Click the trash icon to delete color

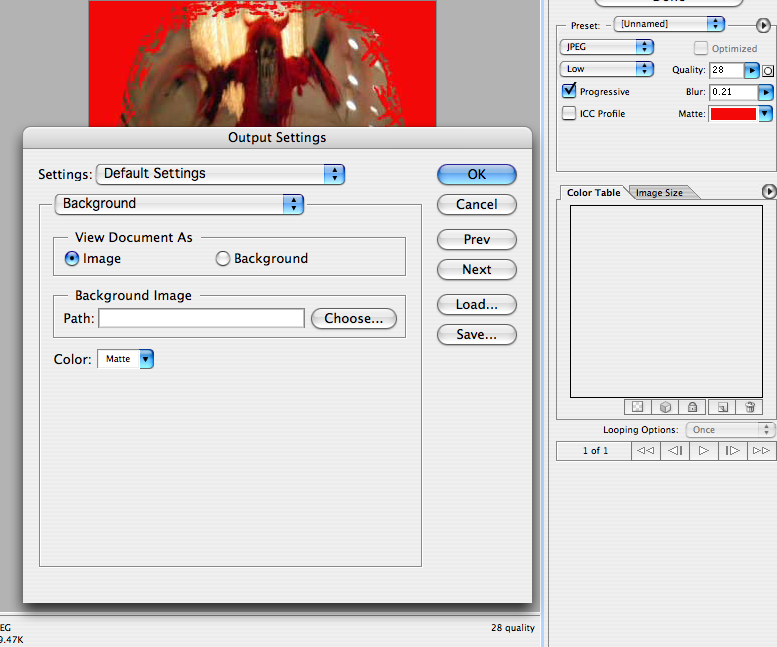coord(749,407)
